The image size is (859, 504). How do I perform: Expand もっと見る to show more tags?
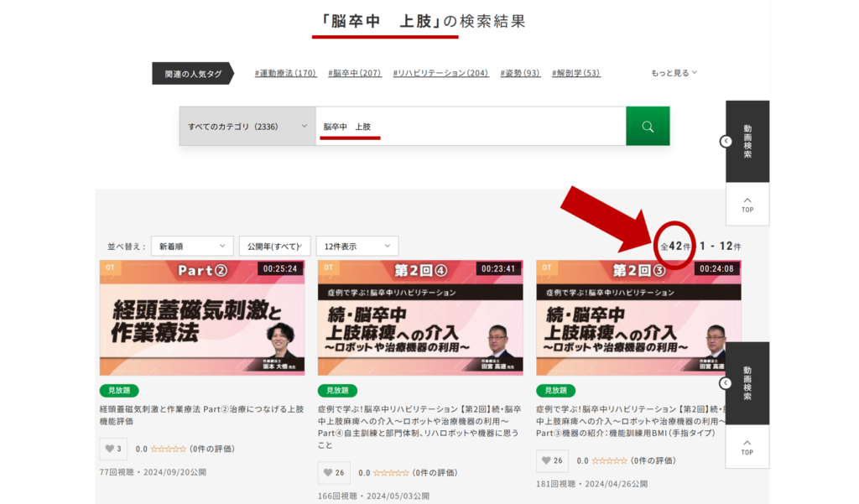pyautogui.click(x=674, y=73)
